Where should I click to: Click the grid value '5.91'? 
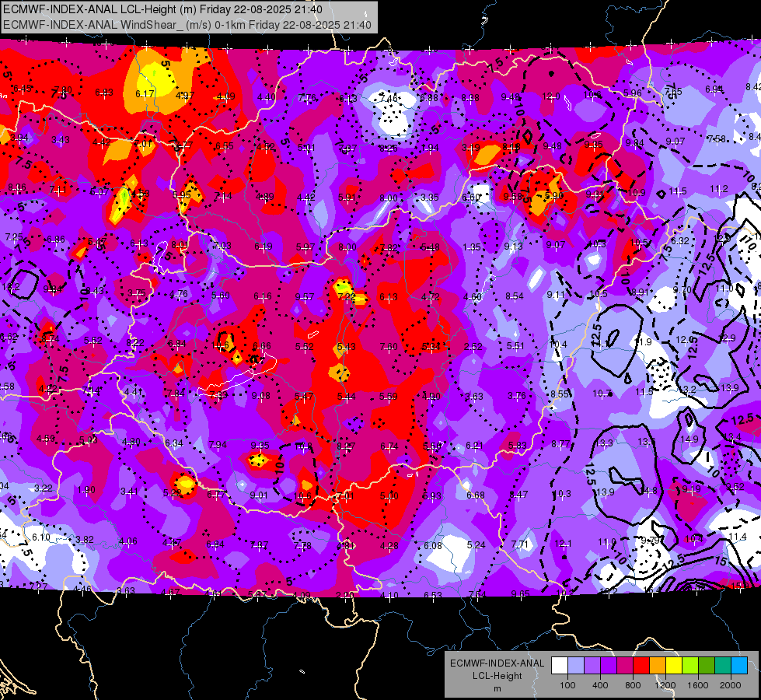pyautogui.click(x=347, y=198)
